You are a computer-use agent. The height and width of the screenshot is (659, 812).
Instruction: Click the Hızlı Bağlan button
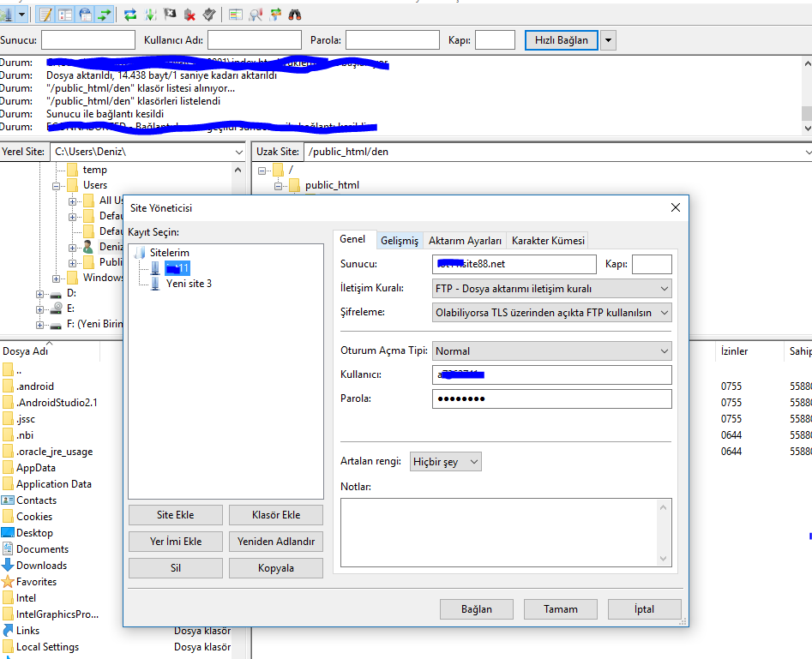pos(562,40)
